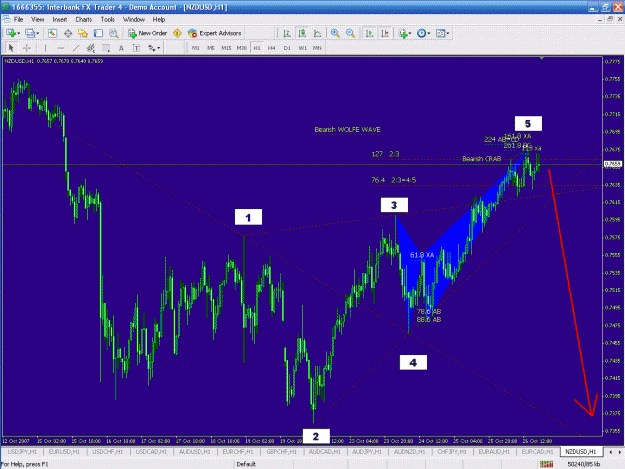The width and height of the screenshot is (625, 469).
Task: Switch chart to candlesticks type
Action: [x=302, y=33]
